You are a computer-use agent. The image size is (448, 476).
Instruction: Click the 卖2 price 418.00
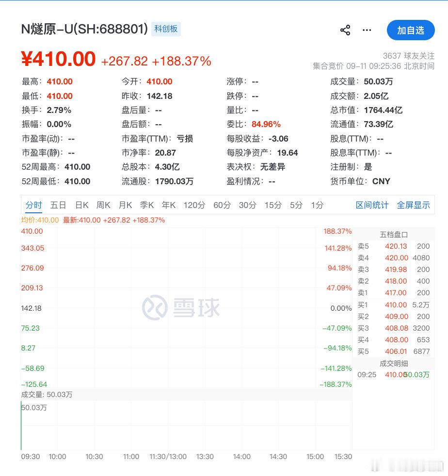tap(396, 281)
